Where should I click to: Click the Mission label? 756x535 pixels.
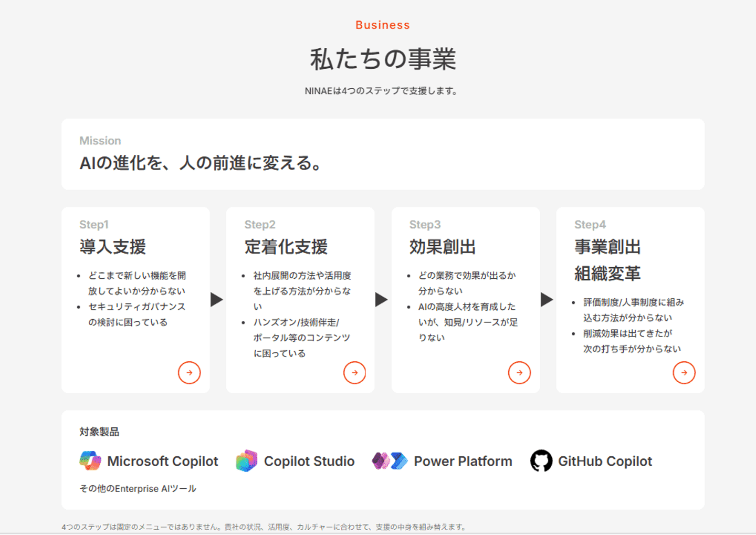[100, 141]
